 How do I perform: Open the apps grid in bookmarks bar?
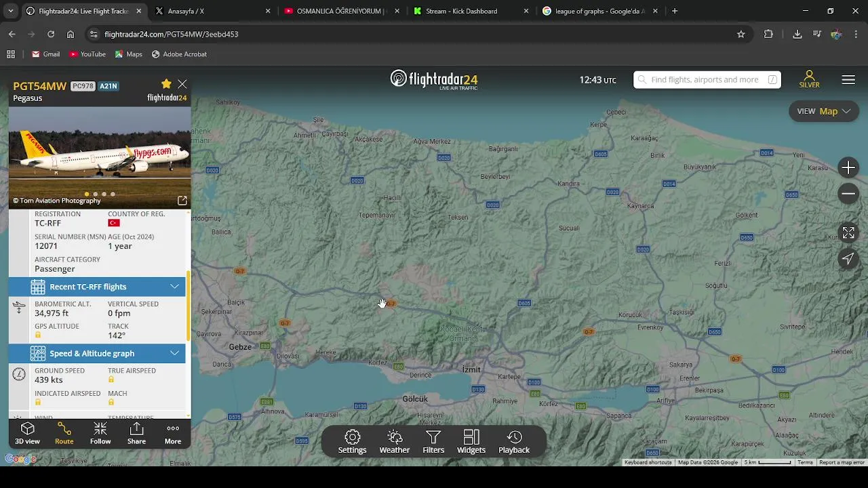click(11, 54)
